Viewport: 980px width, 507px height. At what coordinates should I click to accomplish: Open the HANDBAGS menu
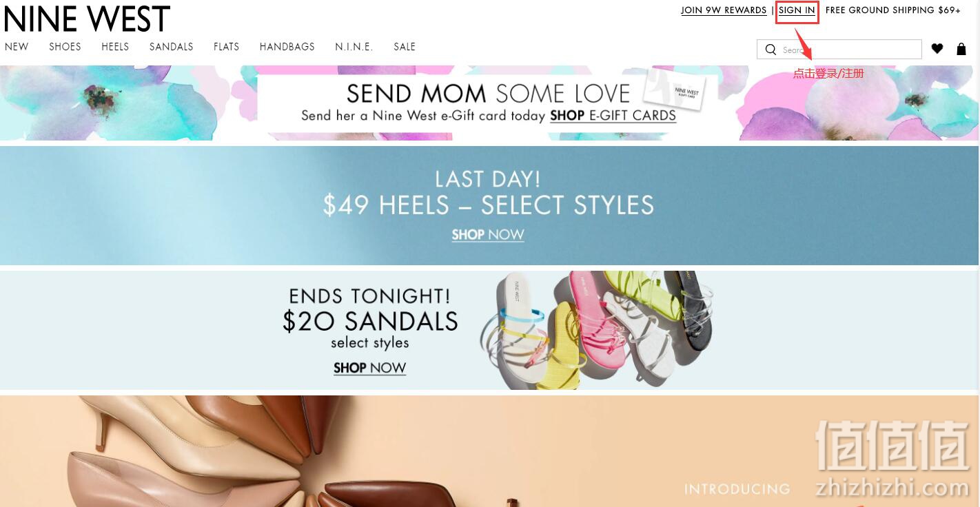287,47
